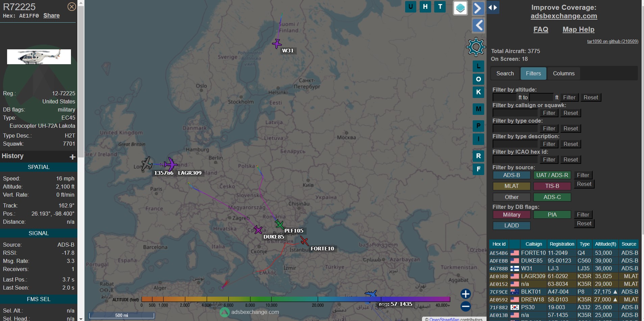
Task: Open the settings gear icon
Action: click(476, 47)
